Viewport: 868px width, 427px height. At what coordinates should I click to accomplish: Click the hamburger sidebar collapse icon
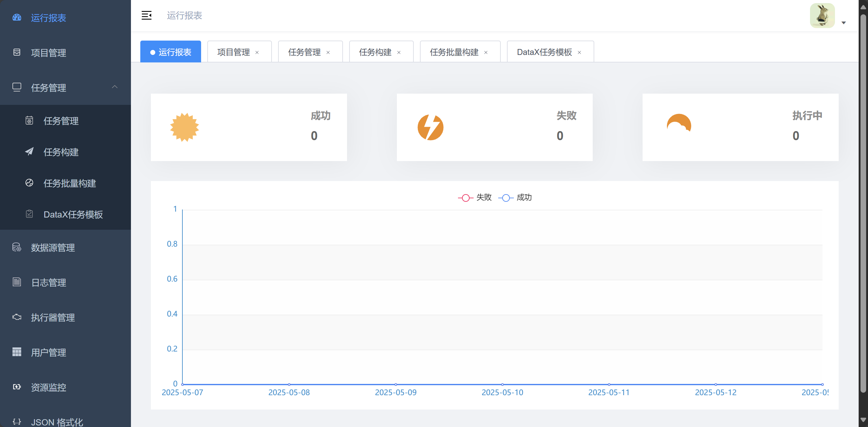[x=146, y=16]
